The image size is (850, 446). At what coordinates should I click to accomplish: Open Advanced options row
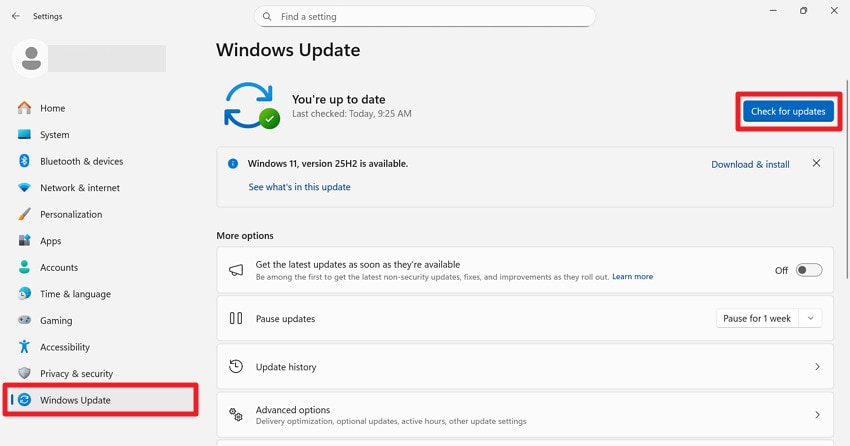pyautogui.click(x=525, y=415)
